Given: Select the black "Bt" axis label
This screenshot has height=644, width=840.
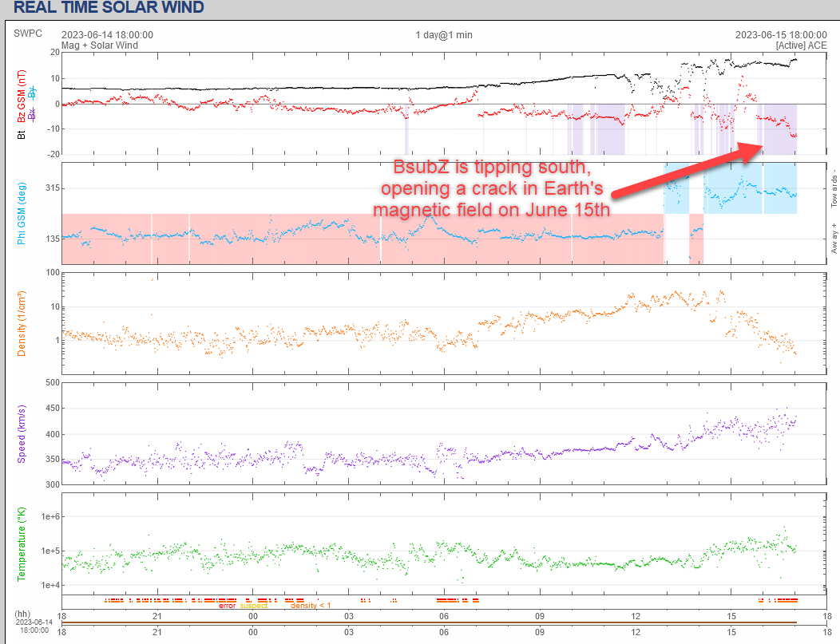Looking at the screenshot, I should pyautogui.click(x=21, y=134).
